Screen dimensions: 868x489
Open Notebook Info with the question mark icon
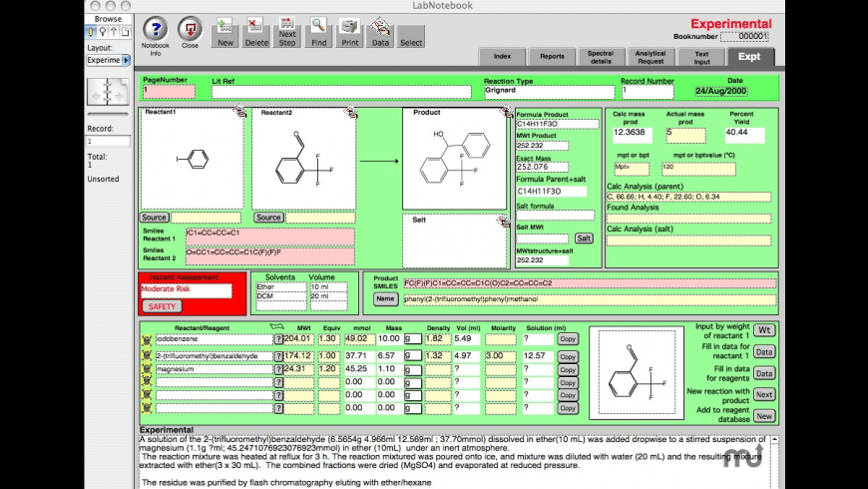click(x=155, y=29)
